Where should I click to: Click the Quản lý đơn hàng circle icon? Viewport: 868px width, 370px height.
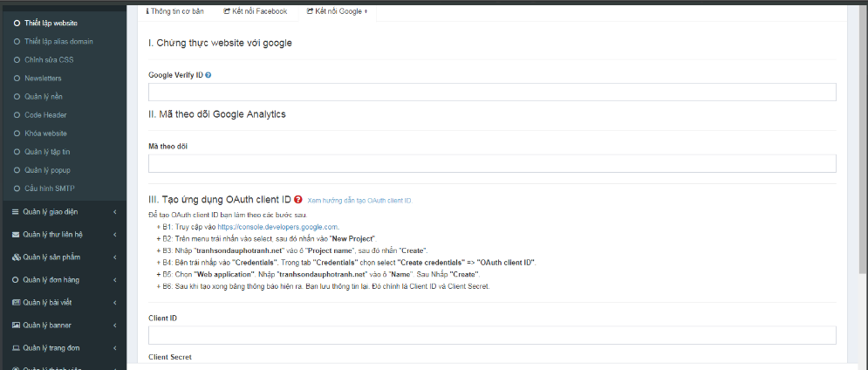click(x=16, y=280)
